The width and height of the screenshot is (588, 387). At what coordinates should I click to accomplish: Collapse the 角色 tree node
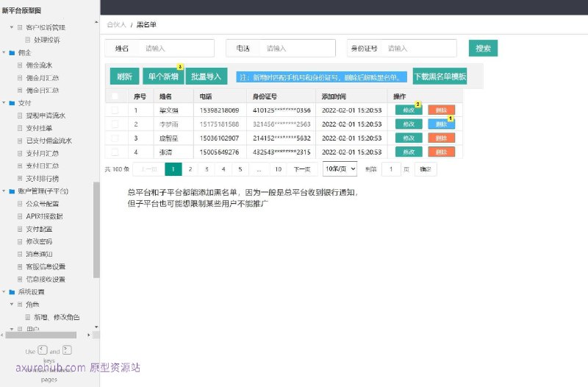point(12,305)
